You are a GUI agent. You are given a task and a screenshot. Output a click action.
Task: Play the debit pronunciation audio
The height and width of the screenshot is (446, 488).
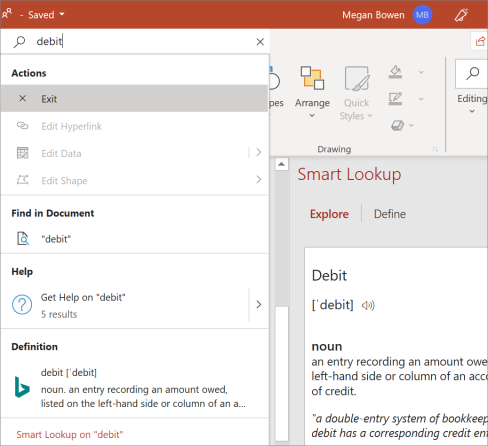tap(368, 305)
